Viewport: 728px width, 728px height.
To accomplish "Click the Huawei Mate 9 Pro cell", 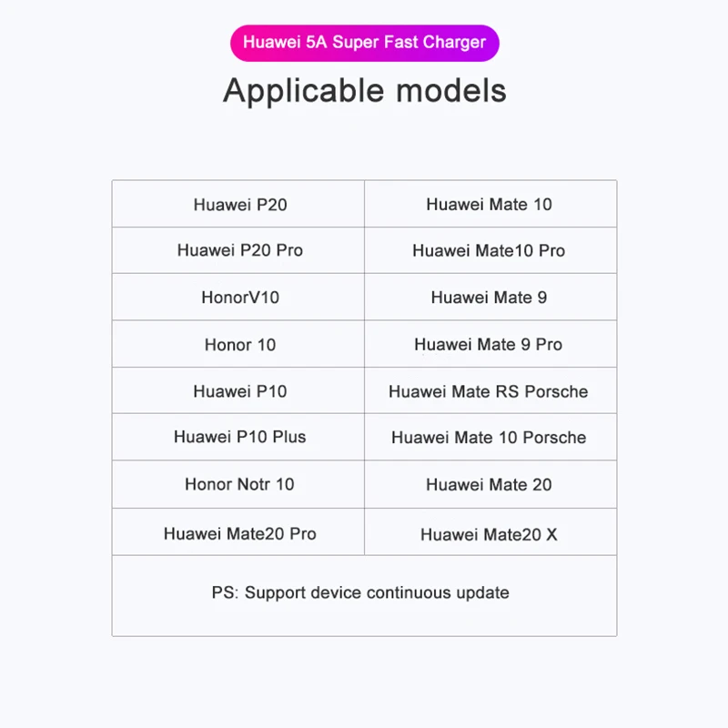I will [x=489, y=345].
